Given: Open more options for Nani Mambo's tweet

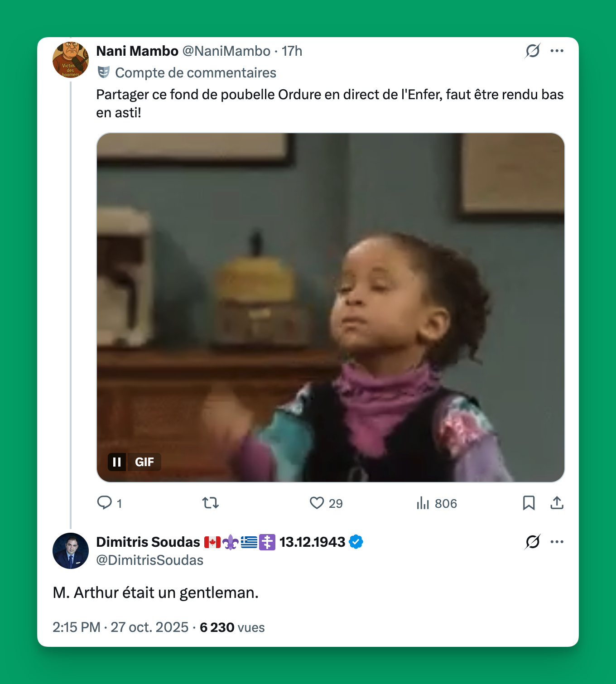Looking at the screenshot, I should click(557, 51).
